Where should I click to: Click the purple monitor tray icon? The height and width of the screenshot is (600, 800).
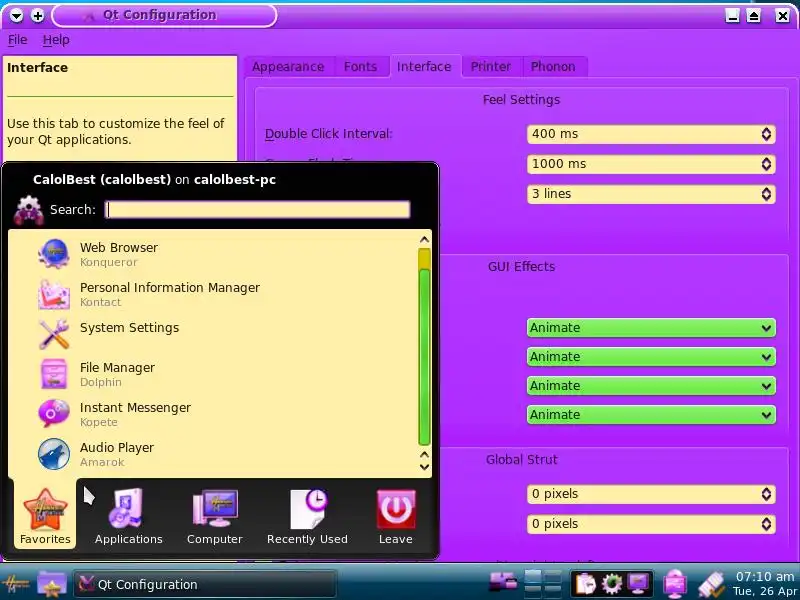[x=639, y=584]
